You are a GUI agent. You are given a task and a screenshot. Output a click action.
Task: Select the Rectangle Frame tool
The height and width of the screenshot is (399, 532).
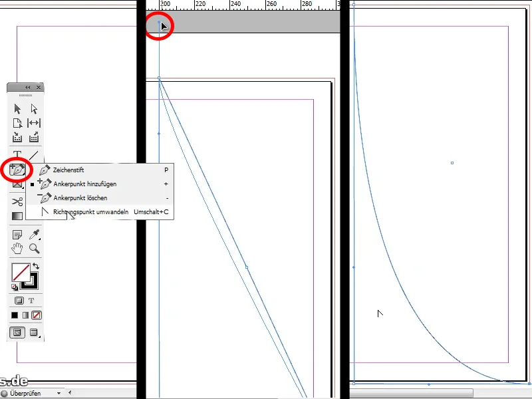coord(17,185)
